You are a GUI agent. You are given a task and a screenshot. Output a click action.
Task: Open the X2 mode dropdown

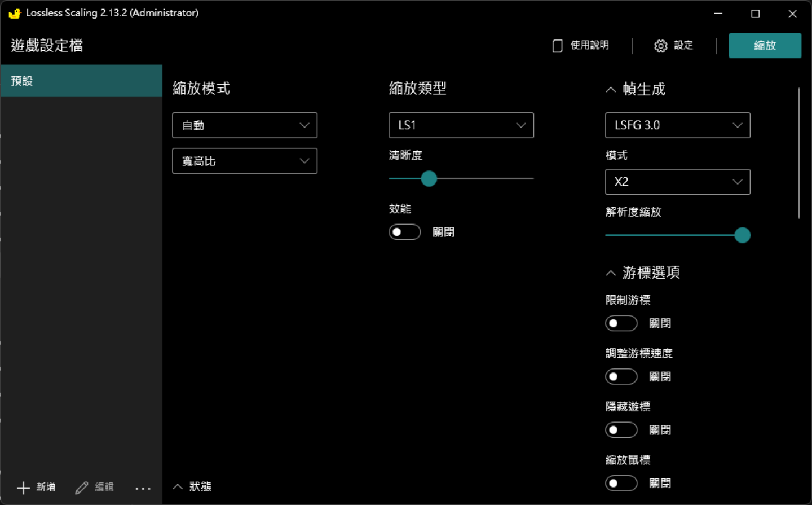tap(678, 182)
